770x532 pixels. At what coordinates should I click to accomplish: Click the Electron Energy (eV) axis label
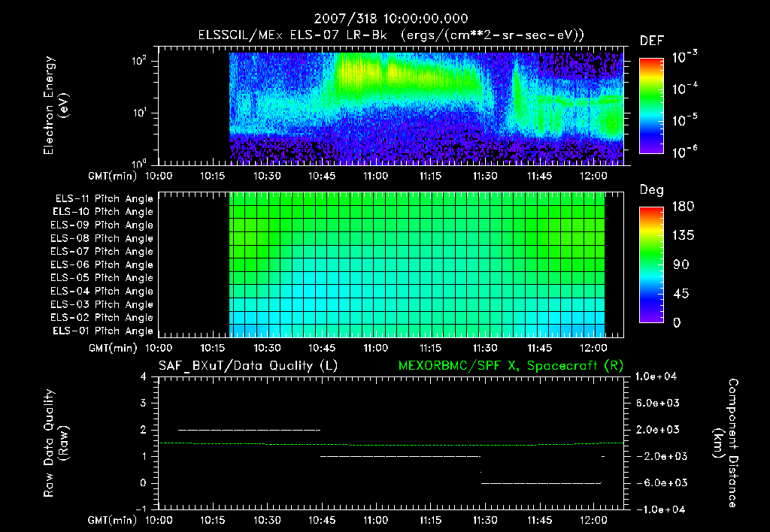[55, 105]
